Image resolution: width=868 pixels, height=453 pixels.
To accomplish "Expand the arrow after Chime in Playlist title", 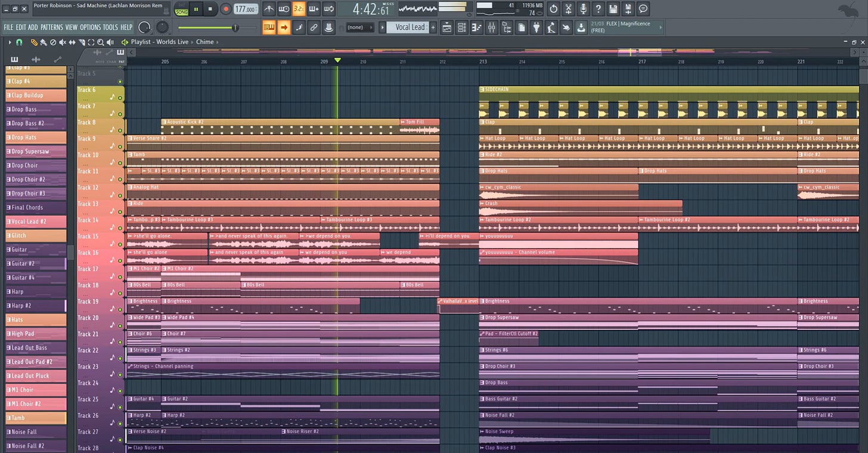I will (217, 42).
